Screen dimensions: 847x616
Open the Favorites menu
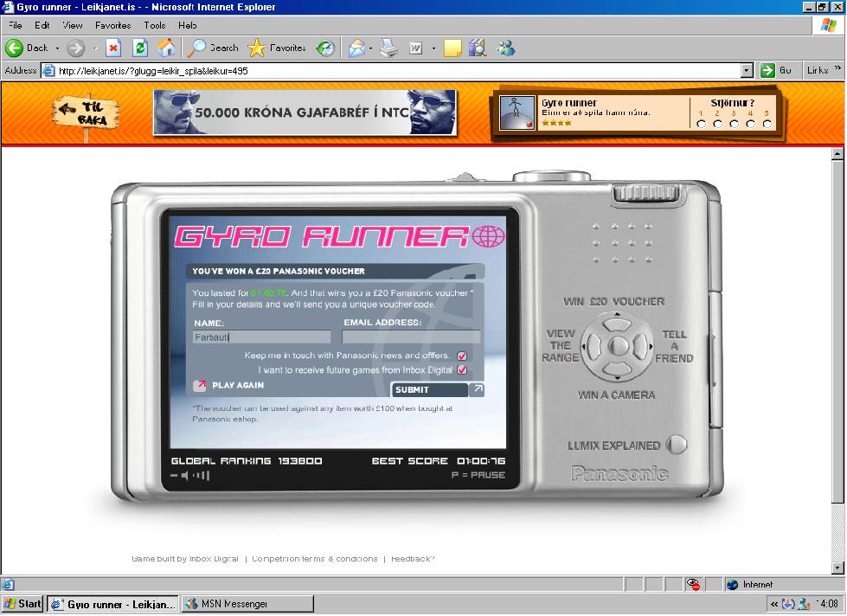(x=112, y=25)
